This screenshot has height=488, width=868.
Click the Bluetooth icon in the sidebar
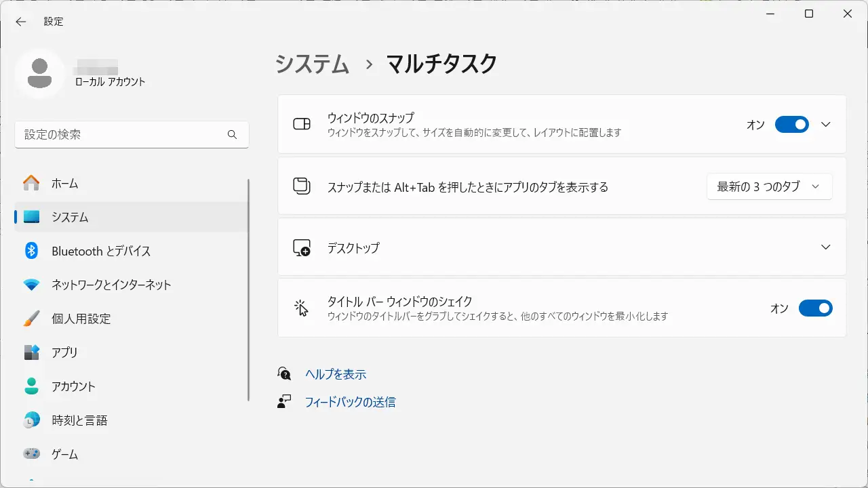pos(31,251)
